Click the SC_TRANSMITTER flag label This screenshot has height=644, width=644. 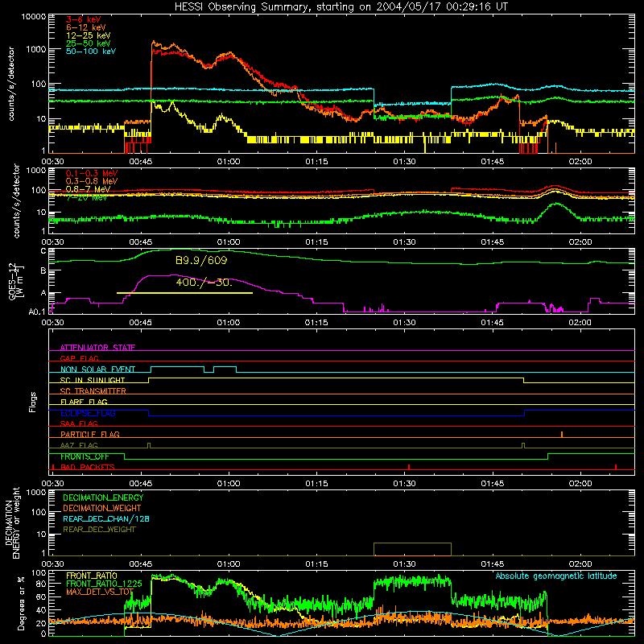93,391
